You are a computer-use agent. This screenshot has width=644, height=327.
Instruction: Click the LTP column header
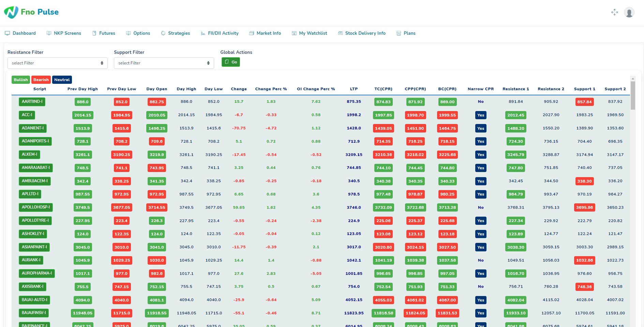tap(354, 89)
